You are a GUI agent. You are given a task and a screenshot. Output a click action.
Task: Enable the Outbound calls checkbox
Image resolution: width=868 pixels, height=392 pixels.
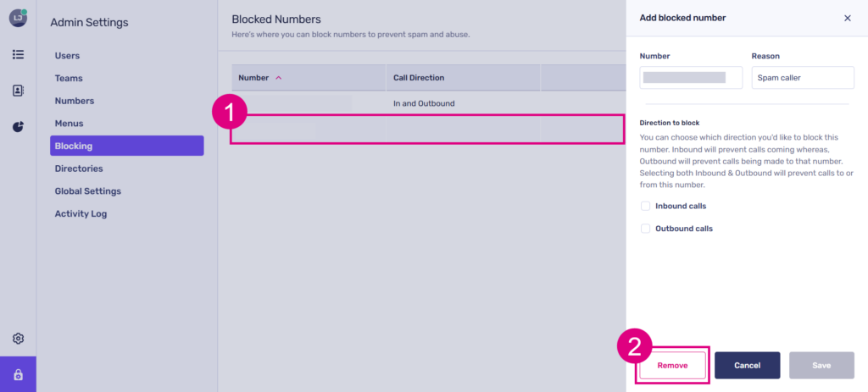646,229
